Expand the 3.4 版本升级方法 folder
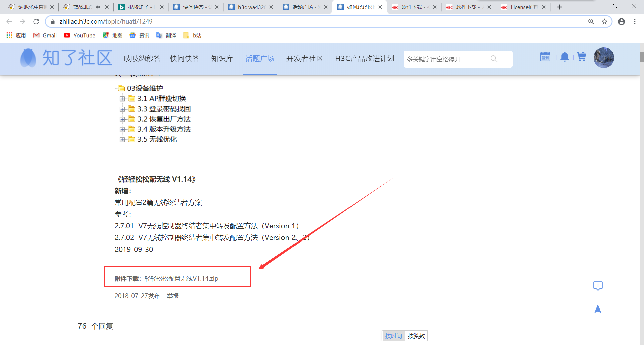Screen dimensions: 644x345 122,129
